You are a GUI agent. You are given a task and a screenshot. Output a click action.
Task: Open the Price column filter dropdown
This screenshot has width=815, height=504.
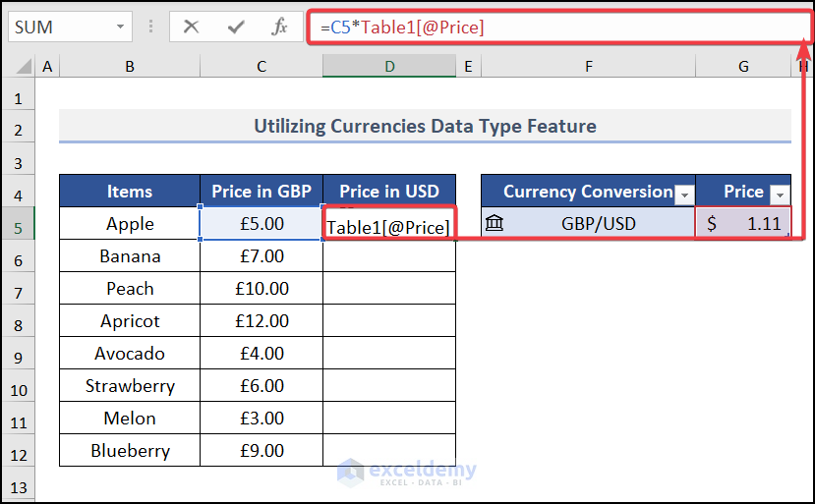(x=780, y=194)
